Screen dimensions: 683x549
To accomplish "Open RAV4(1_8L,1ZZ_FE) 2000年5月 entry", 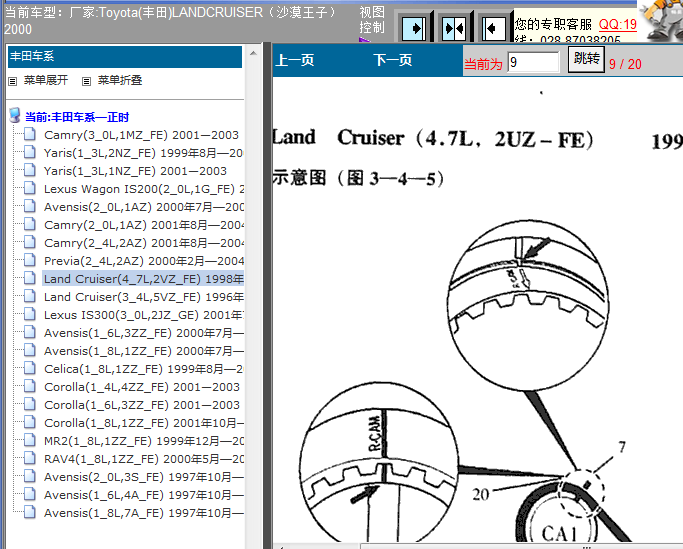I will (143, 459).
